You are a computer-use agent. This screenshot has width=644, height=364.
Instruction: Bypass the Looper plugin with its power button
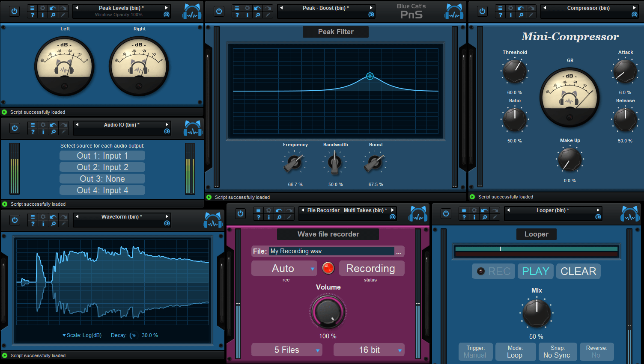(446, 213)
